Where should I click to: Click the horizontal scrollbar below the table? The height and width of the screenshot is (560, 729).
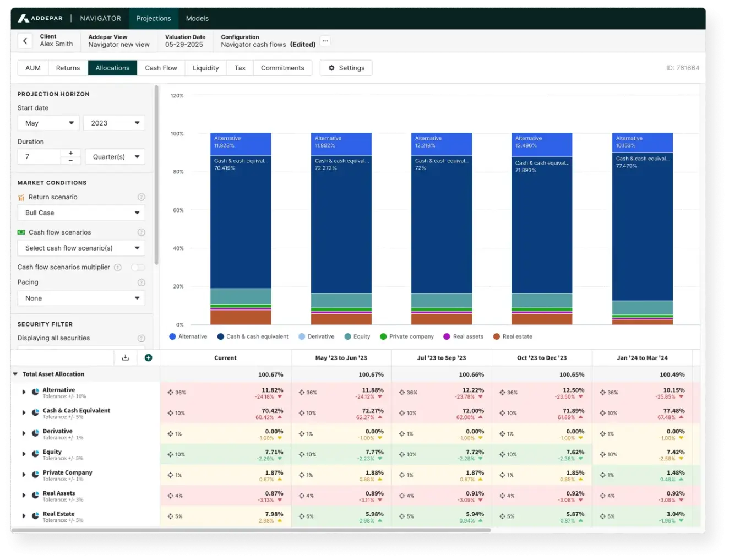coord(251,530)
